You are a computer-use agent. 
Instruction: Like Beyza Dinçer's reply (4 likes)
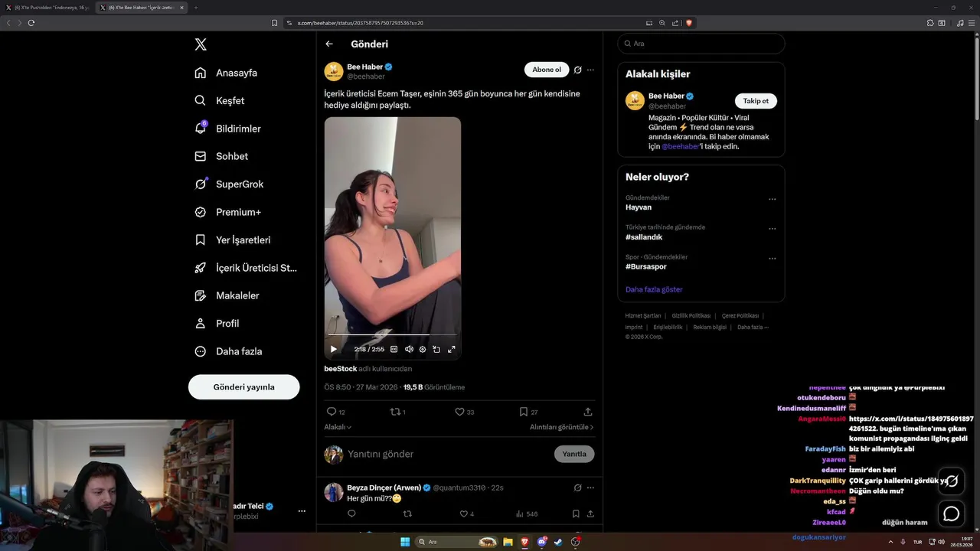(466, 514)
